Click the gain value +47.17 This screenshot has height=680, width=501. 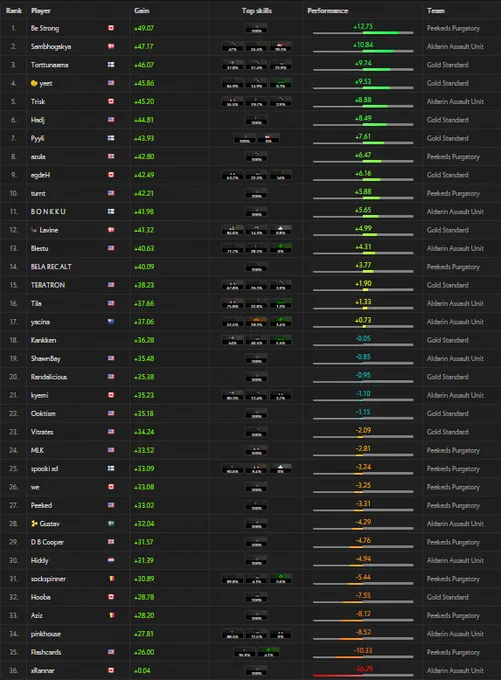pos(144,46)
